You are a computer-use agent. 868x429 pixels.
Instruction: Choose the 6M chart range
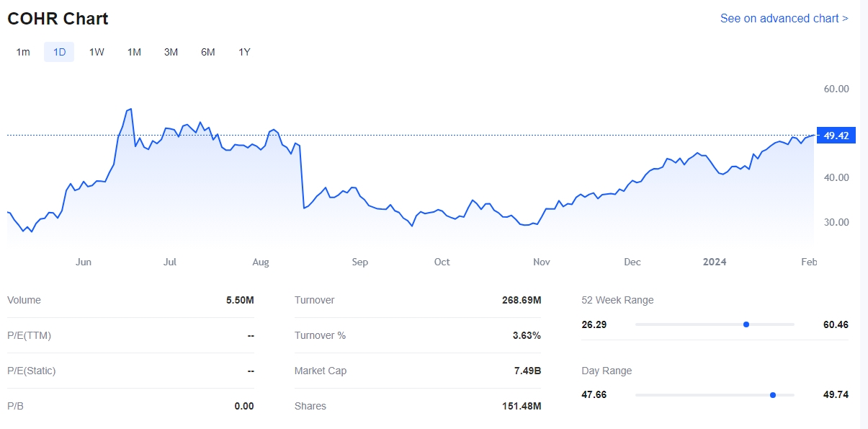tap(208, 52)
